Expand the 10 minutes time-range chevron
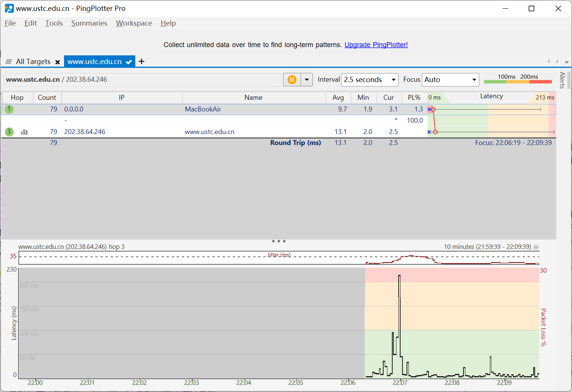Image resolution: width=572 pixels, height=392 pixels. (x=536, y=247)
